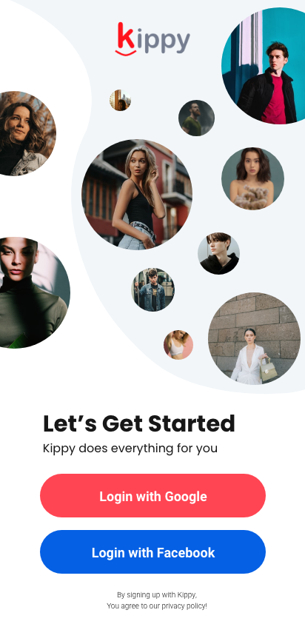Select the woman holding dried flowers photo
The image size is (305, 644).
click(252, 178)
